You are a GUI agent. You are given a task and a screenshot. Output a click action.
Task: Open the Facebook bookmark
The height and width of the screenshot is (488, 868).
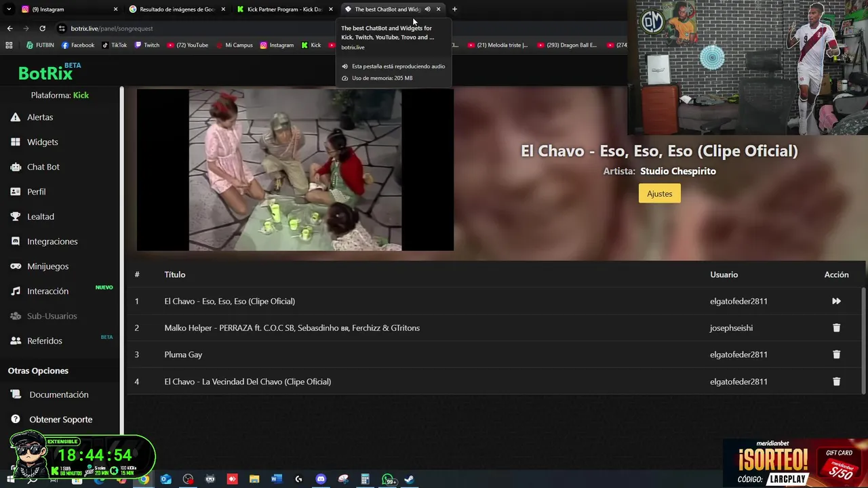click(78, 45)
